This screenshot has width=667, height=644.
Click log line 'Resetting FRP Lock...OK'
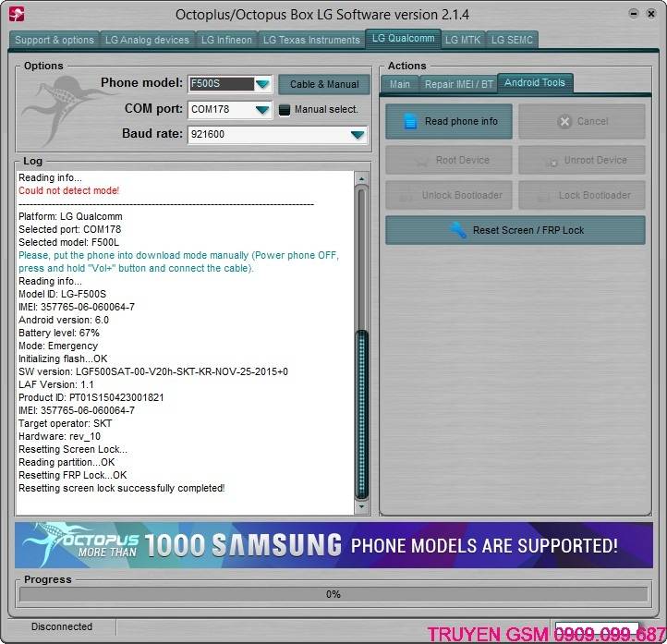pos(73,475)
